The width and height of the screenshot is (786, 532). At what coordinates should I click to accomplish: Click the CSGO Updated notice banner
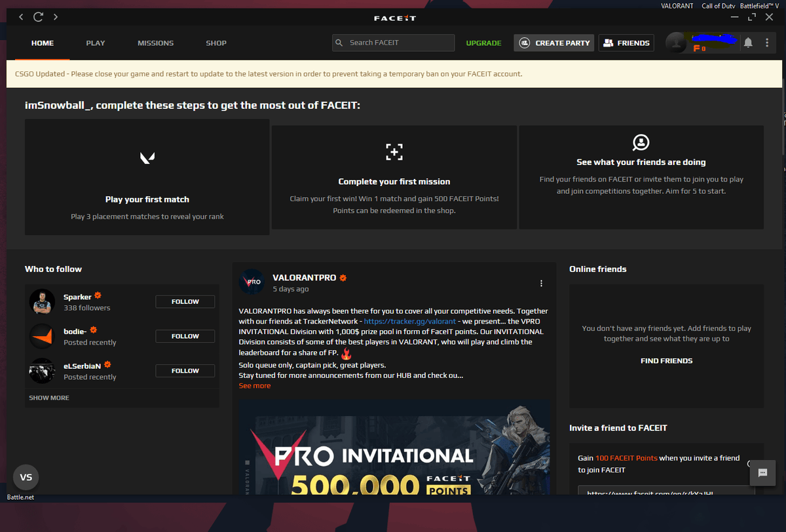coord(394,74)
